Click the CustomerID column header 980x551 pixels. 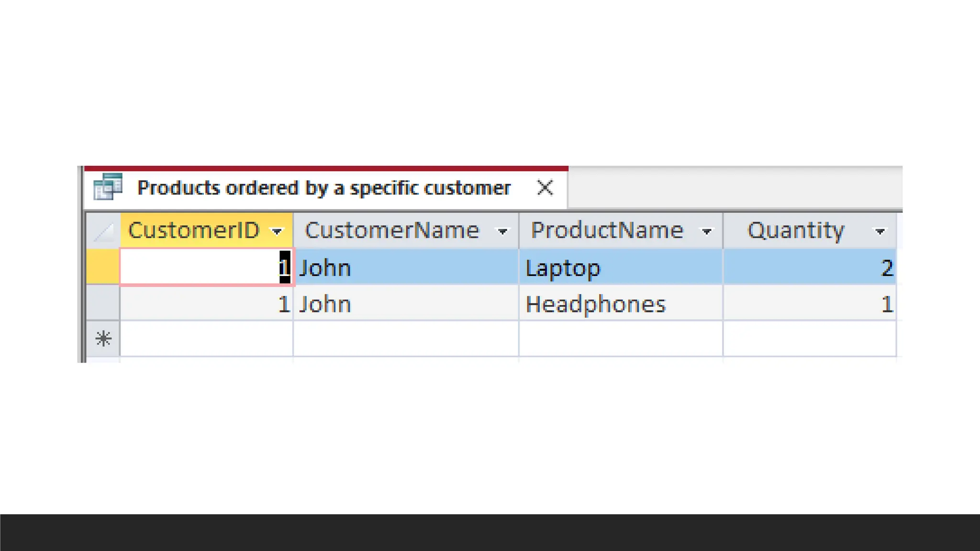pos(194,231)
